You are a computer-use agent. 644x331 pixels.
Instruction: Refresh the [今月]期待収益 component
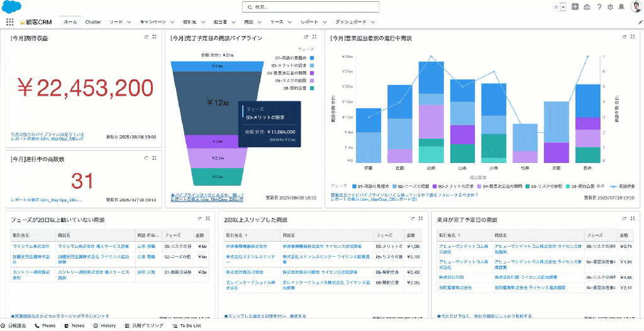pyautogui.click(x=146, y=37)
